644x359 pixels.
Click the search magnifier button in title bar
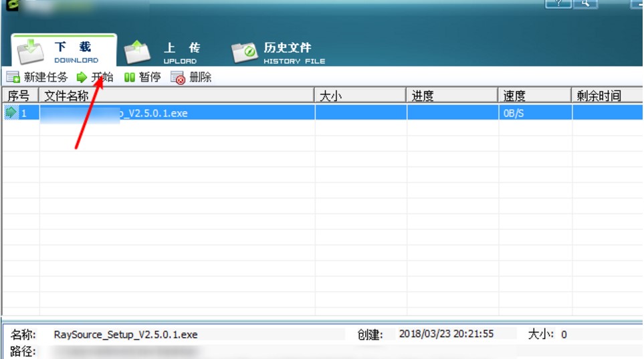[585, 3]
